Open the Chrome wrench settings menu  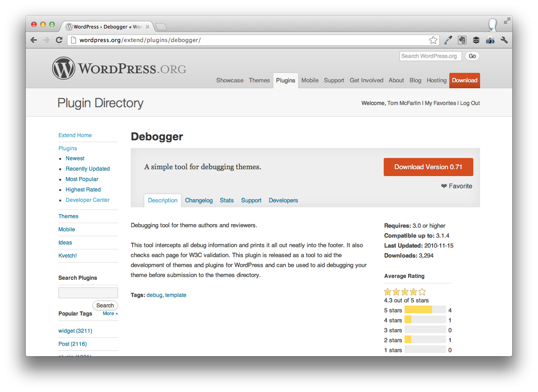click(x=504, y=40)
